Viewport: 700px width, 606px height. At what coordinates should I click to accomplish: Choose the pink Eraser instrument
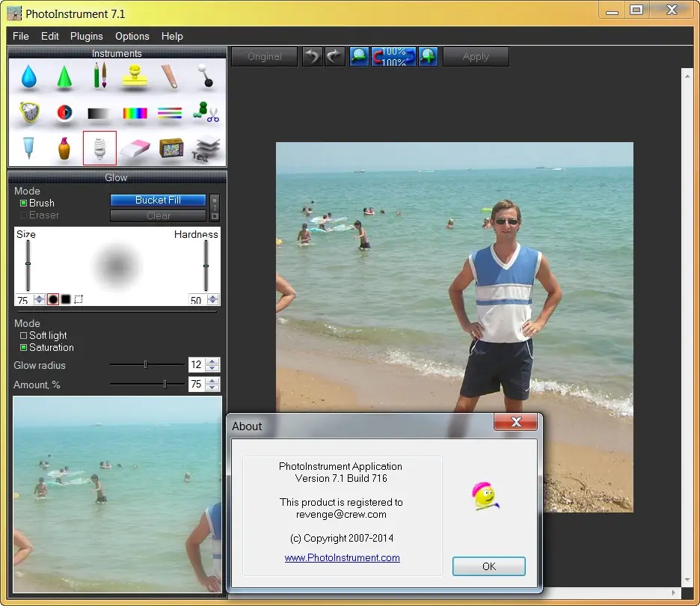point(135,148)
